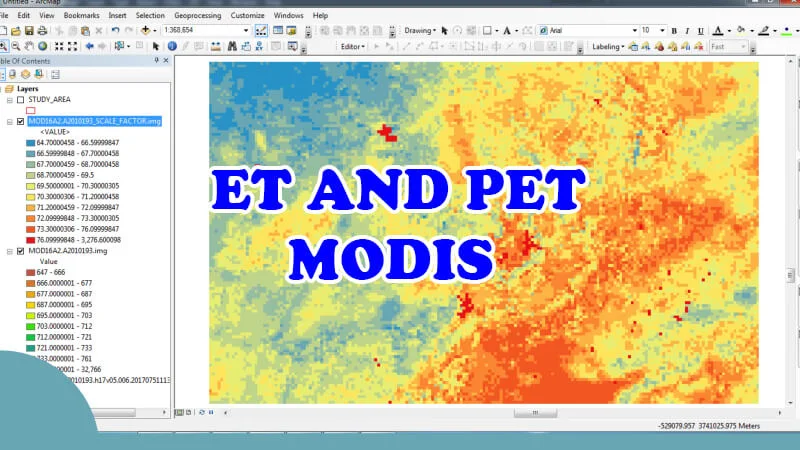Open an existing map document
800x450 pixels.
click(16, 31)
